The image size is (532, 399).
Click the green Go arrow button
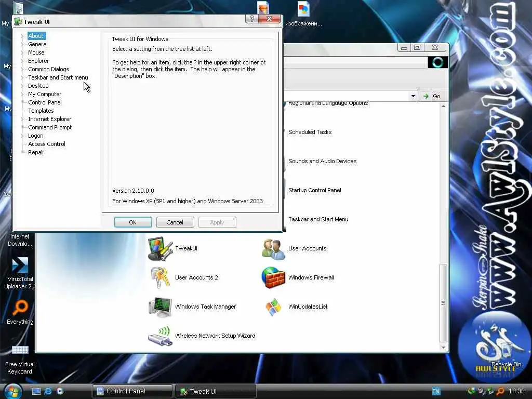pyautogui.click(x=426, y=96)
